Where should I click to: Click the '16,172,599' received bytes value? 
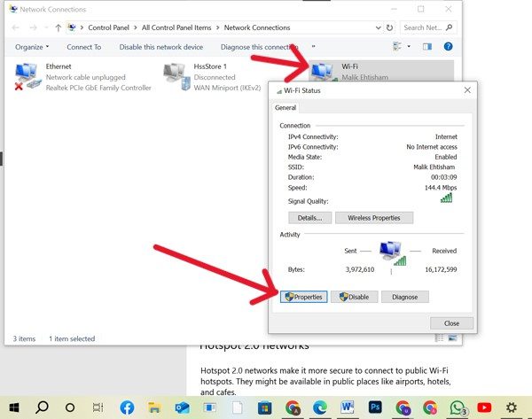coord(441,269)
